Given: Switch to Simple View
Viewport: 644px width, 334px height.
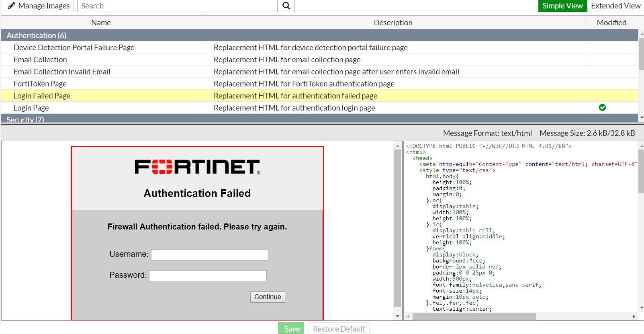Looking at the screenshot, I should tap(562, 6).
